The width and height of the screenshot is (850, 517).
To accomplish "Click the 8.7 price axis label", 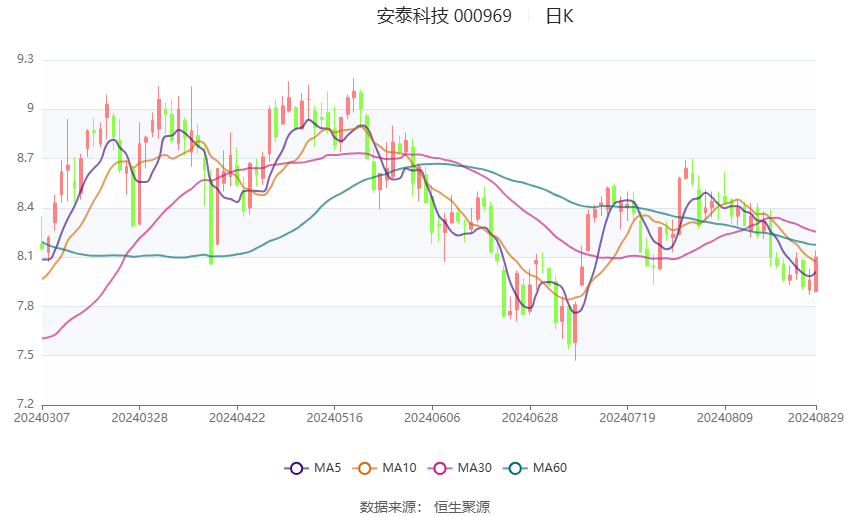I will point(25,158).
